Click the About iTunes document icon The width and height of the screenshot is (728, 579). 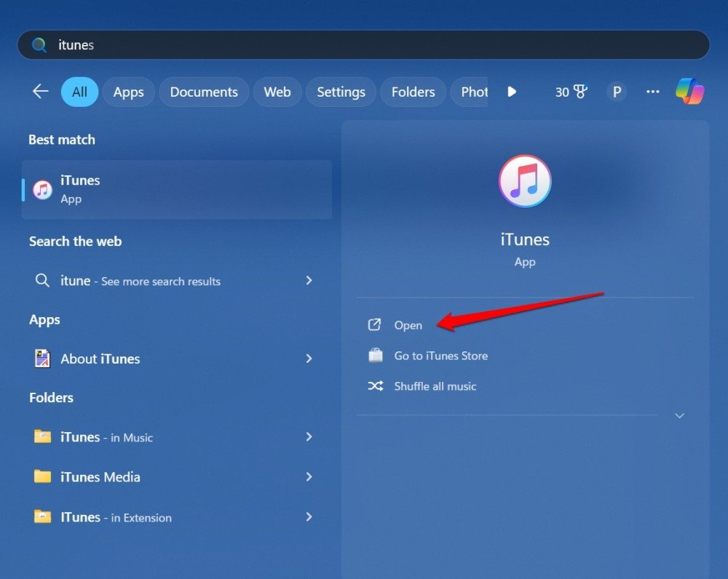click(x=42, y=359)
